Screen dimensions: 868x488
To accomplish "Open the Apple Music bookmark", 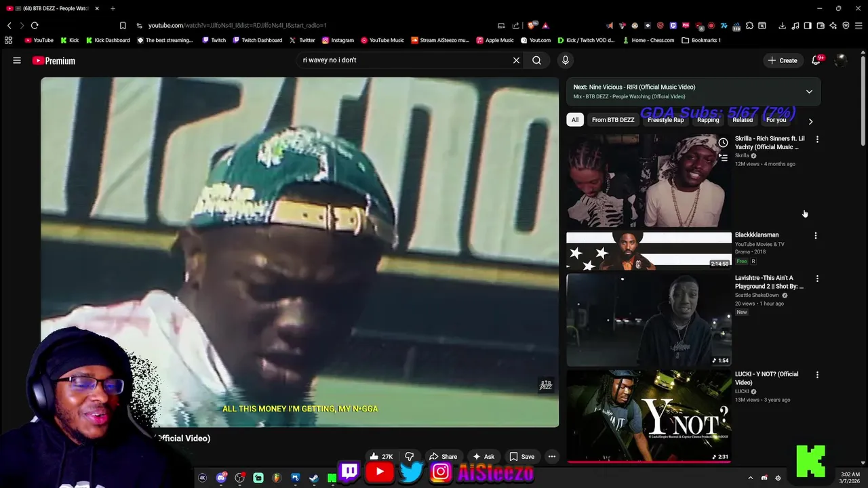I will [495, 40].
